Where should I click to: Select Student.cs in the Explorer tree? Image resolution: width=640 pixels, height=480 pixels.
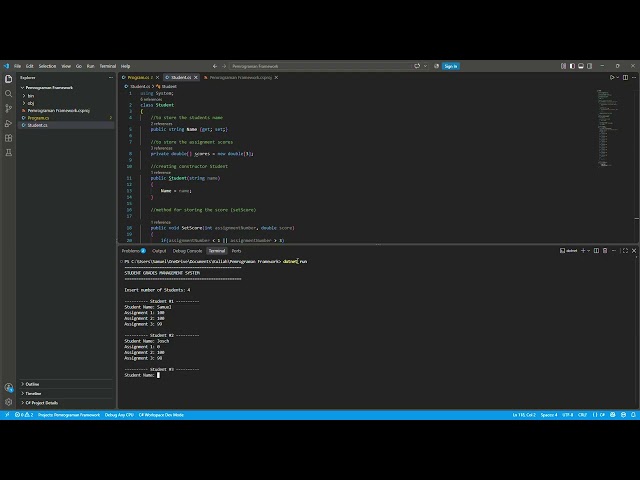(x=65, y=125)
